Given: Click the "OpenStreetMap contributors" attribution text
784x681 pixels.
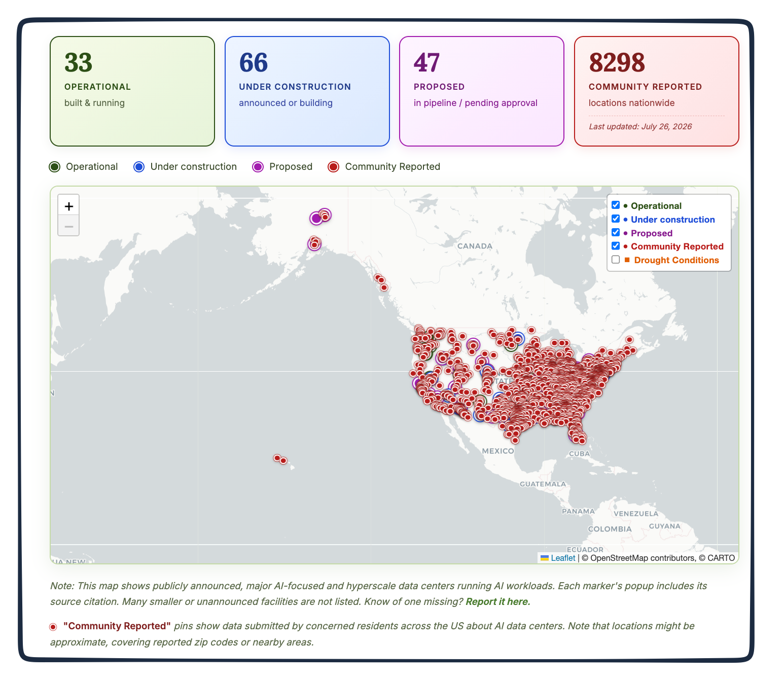Looking at the screenshot, I should pyautogui.click(x=643, y=558).
